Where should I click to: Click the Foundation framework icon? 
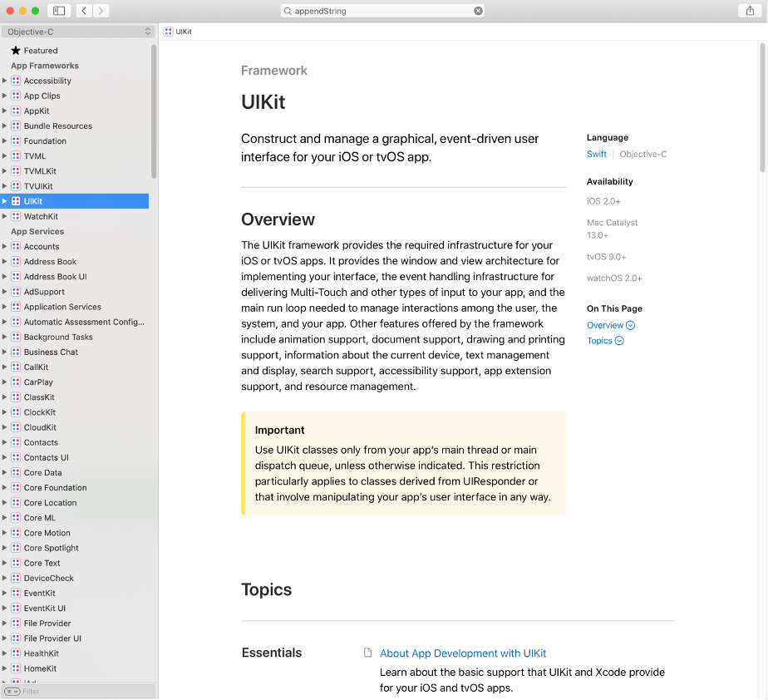[16, 141]
